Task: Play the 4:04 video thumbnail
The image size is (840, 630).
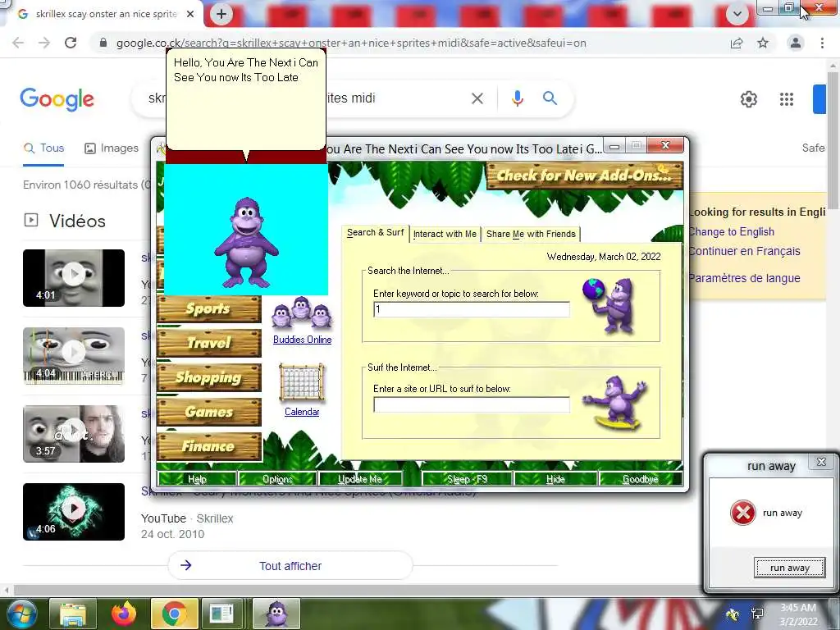Action: [x=74, y=356]
